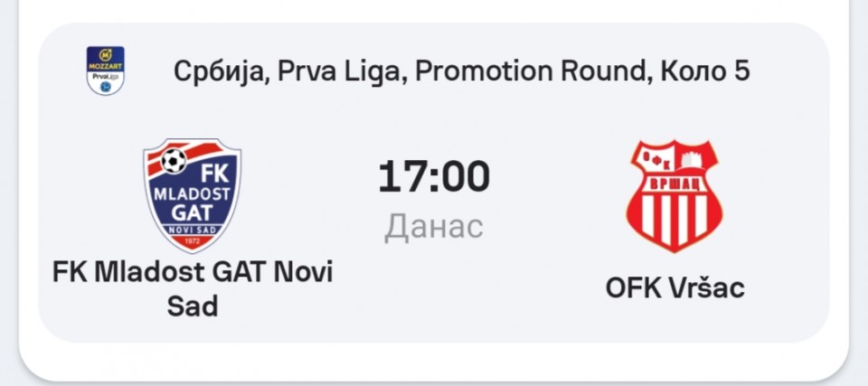Click the castle tower on Vršac crest
This screenshot has height=386, width=868.
[693, 158]
